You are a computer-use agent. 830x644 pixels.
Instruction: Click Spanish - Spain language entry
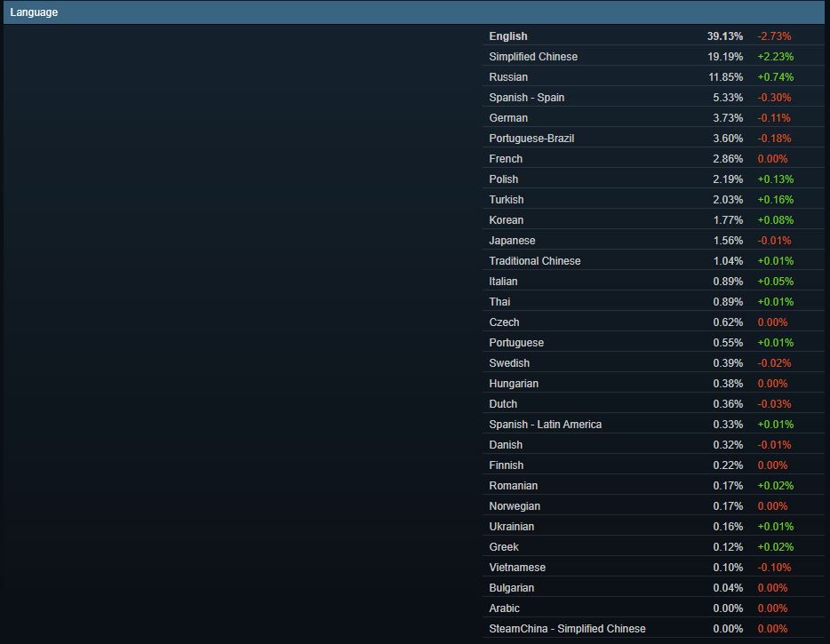pos(653,98)
